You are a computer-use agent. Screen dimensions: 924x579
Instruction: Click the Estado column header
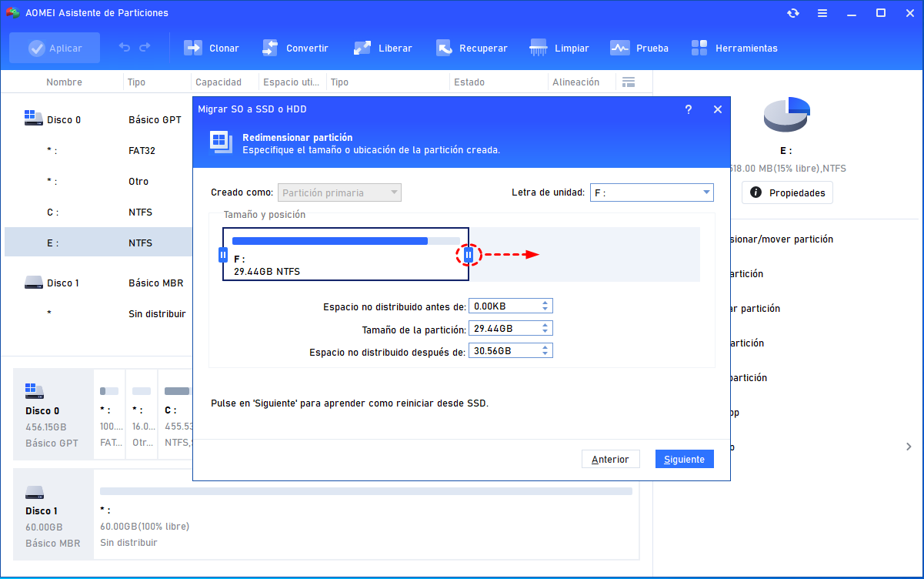click(x=469, y=82)
